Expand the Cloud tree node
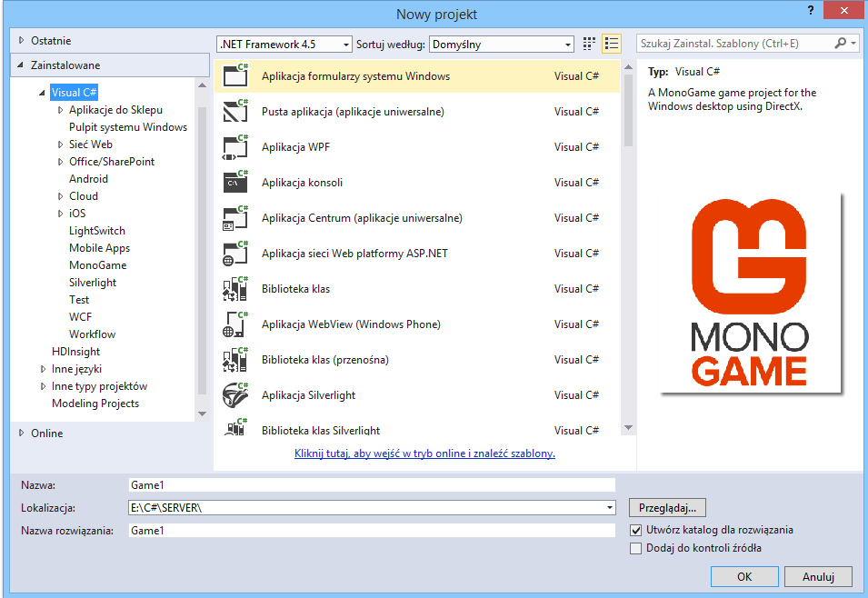Viewport: 868px width, 598px height. pyautogui.click(x=60, y=196)
